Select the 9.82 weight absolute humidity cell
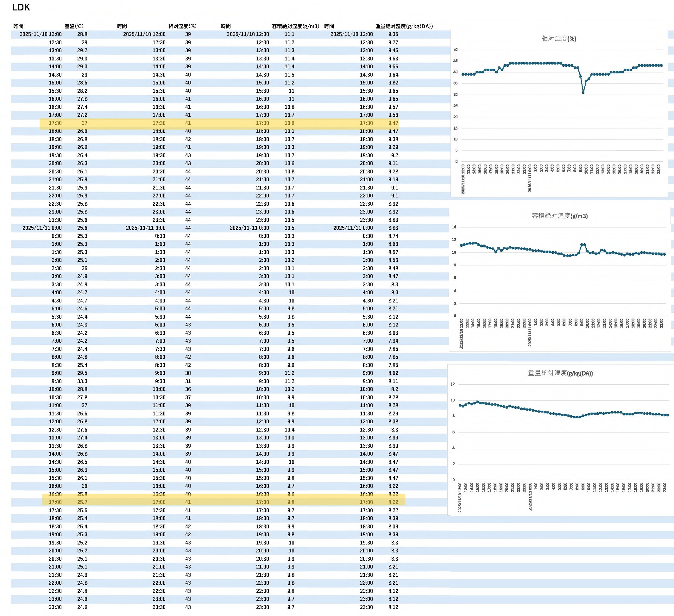The image size is (674, 616). point(393,83)
